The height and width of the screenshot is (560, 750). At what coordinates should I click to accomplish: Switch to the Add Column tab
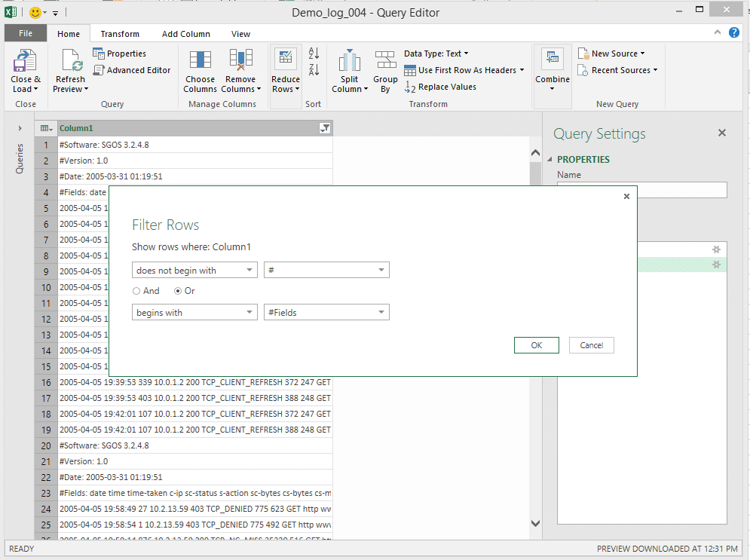[186, 34]
